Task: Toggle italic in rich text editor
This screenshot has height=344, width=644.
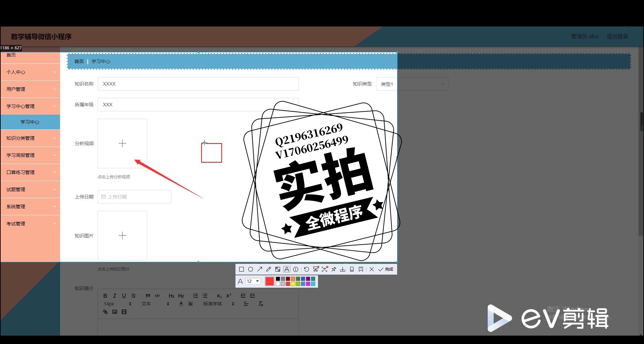Action: coord(114,296)
